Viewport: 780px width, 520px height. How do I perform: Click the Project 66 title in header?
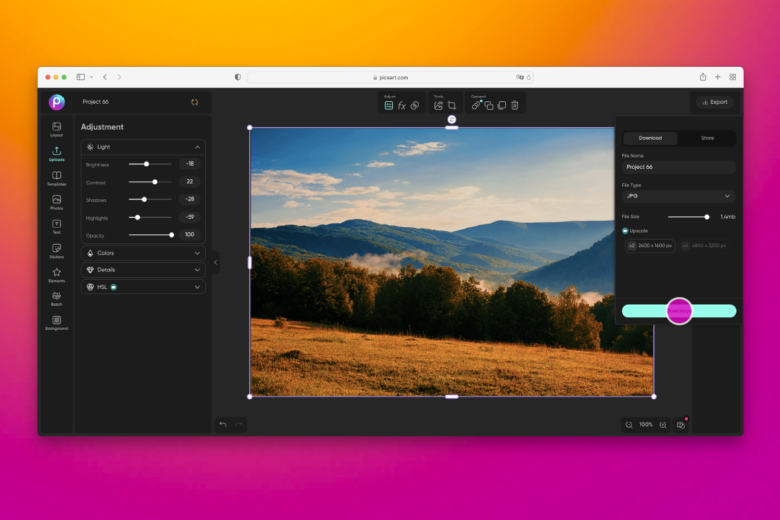[x=96, y=102]
